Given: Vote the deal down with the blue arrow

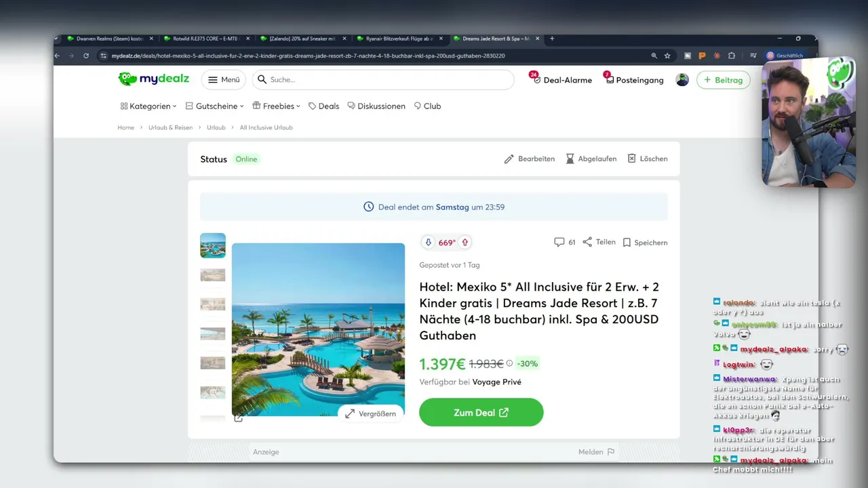Looking at the screenshot, I should (428, 243).
